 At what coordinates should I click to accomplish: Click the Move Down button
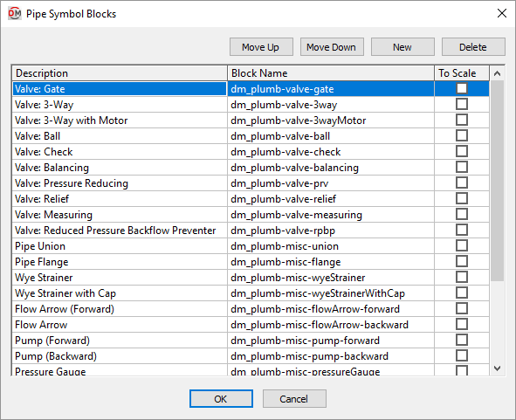[x=332, y=47]
